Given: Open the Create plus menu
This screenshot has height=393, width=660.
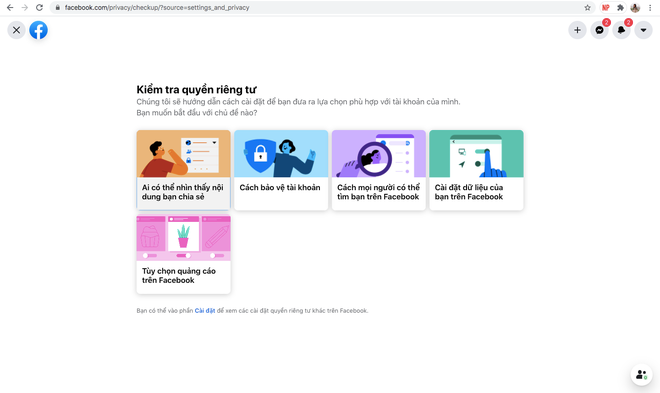Looking at the screenshot, I should coord(578,30).
